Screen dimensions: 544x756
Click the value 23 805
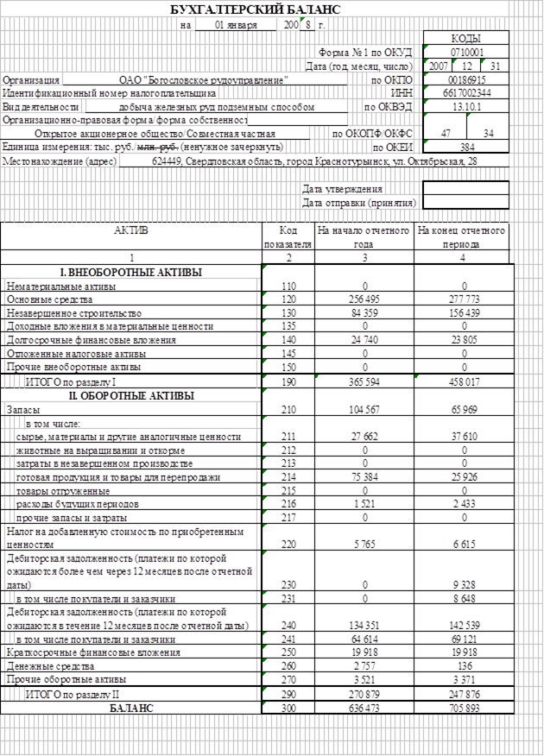tap(464, 339)
